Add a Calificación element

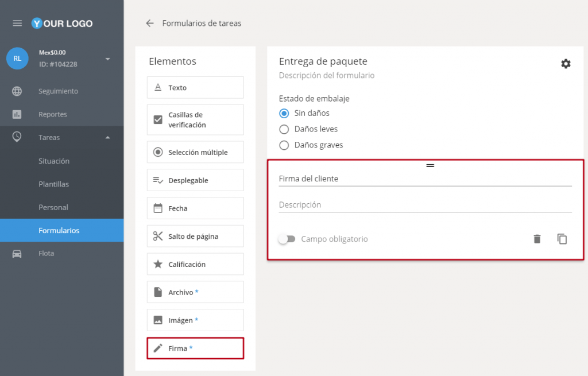tap(195, 264)
